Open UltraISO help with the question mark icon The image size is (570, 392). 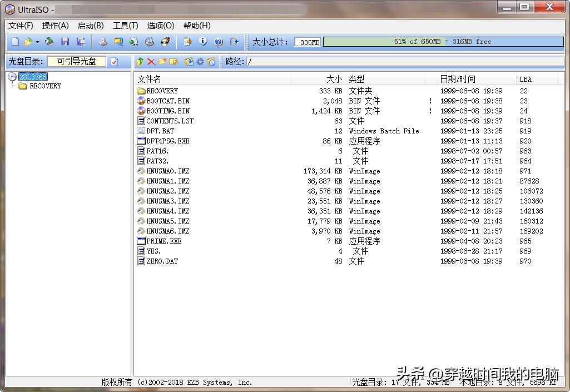218,42
